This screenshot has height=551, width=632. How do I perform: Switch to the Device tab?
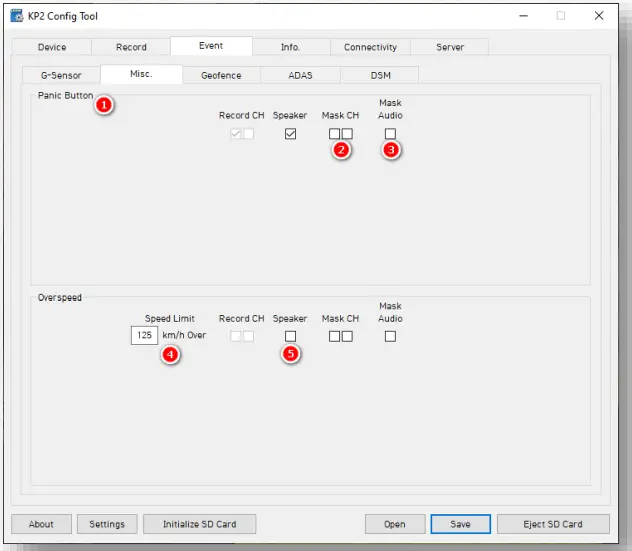click(x=52, y=47)
